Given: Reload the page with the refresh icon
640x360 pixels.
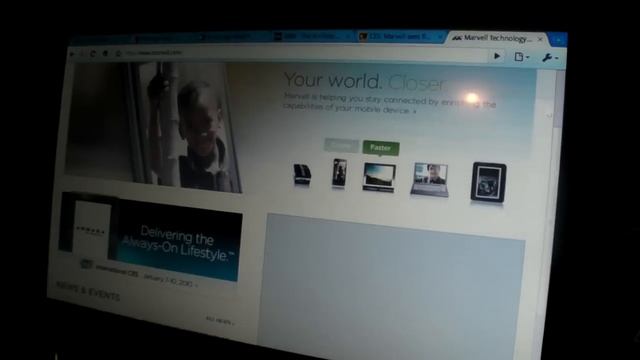Looking at the screenshot, I should [93, 53].
